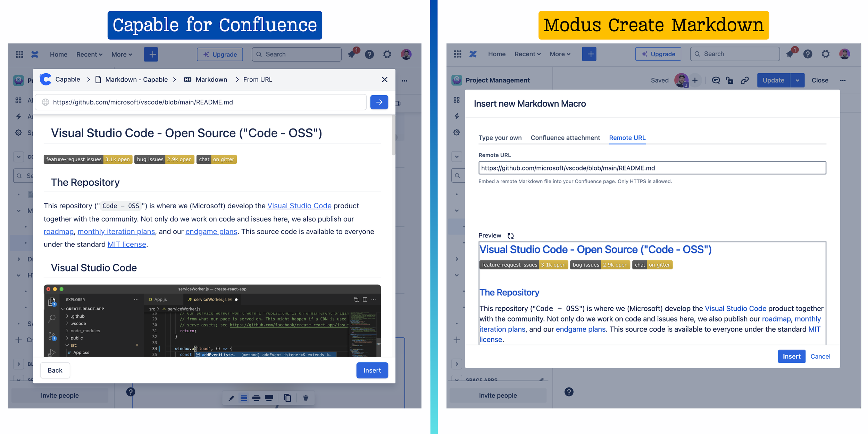Close the Capable markdown dialog
The image size is (868, 434).
[x=384, y=80]
